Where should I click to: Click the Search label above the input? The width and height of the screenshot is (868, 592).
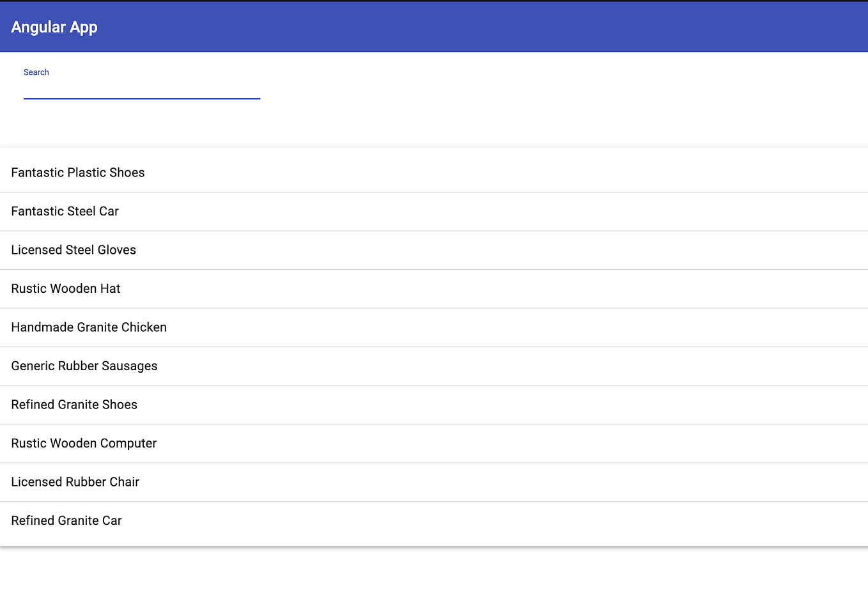(36, 72)
